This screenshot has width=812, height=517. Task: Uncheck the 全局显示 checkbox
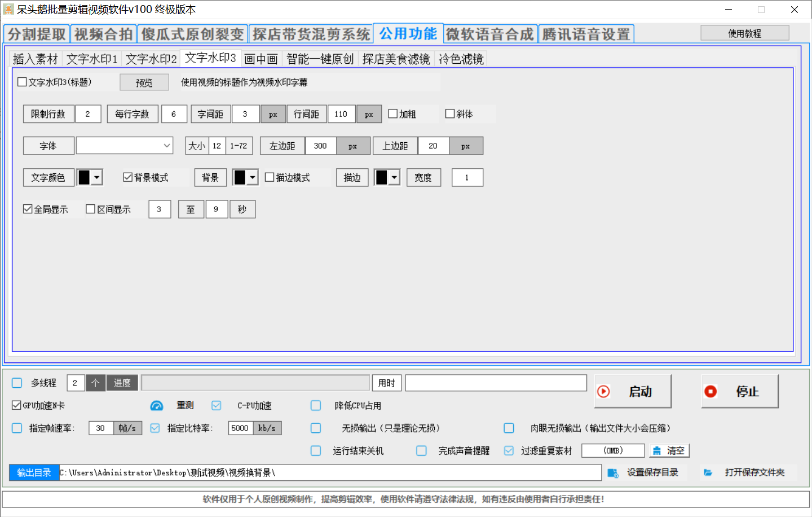(x=28, y=209)
